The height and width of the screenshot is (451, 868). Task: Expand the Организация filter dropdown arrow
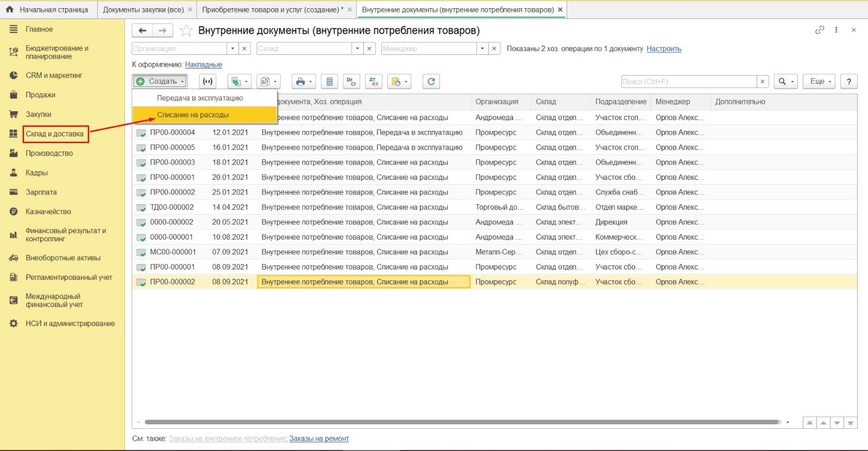pyautogui.click(x=232, y=48)
